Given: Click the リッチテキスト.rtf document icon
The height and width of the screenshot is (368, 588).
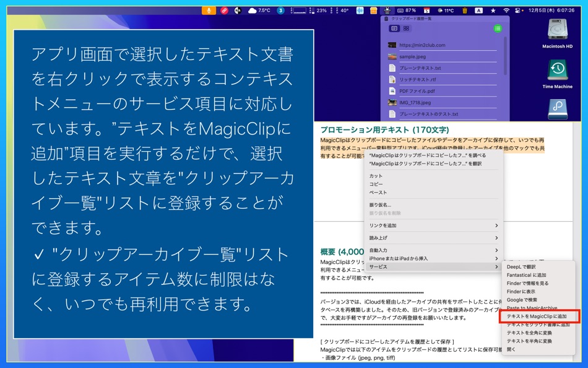Looking at the screenshot, I should 392,79.
